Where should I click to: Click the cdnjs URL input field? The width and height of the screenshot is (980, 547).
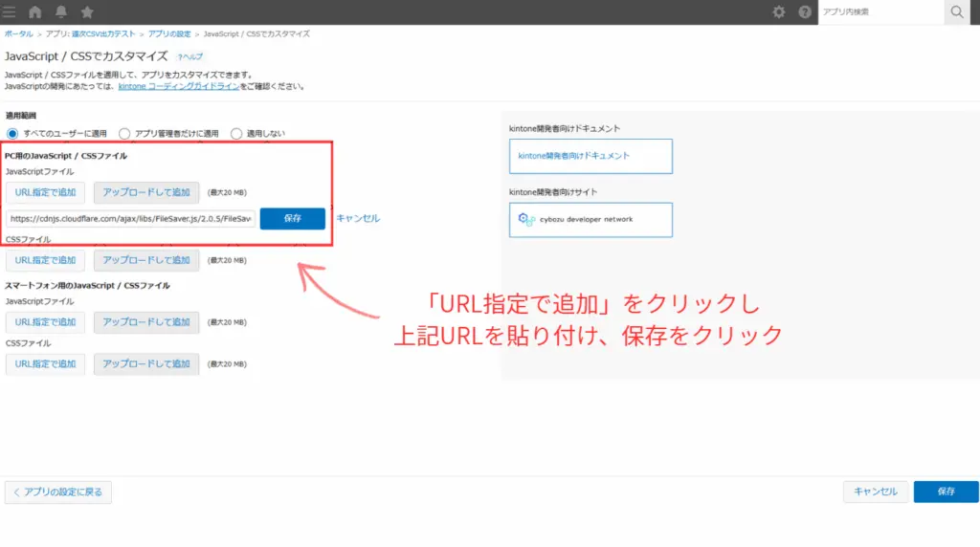[130, 219]
